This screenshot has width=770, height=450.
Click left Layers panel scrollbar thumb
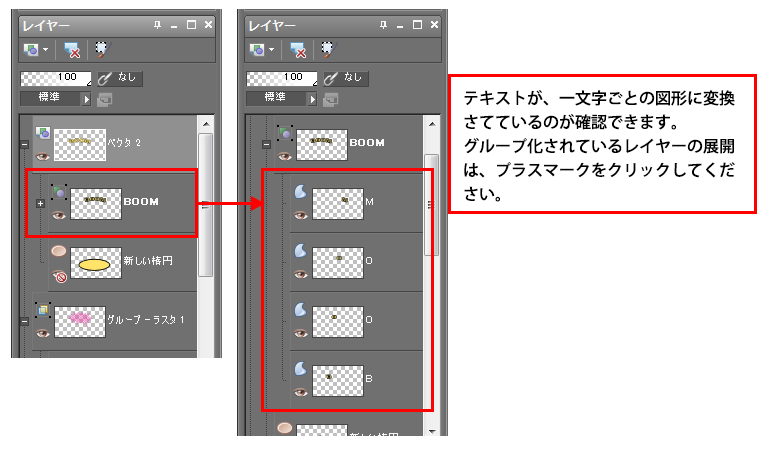click(206, 205)
